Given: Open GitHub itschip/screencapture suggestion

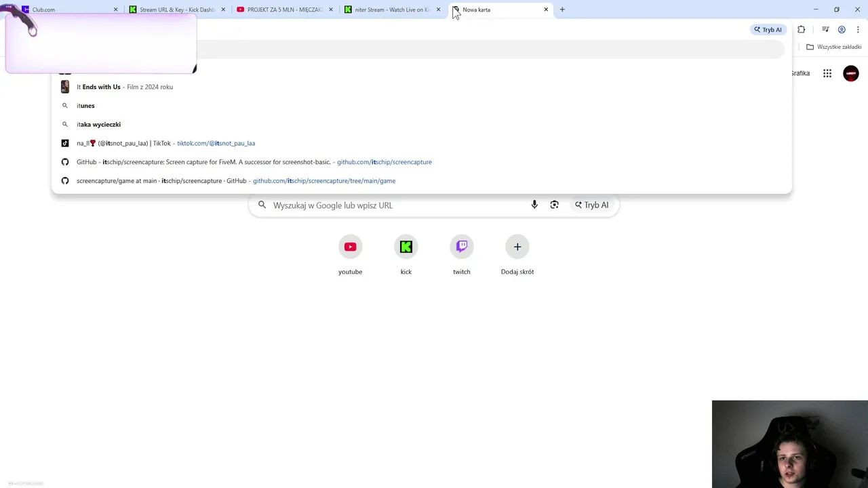Looking at the screenshot, I should click(x=421, y=162).
